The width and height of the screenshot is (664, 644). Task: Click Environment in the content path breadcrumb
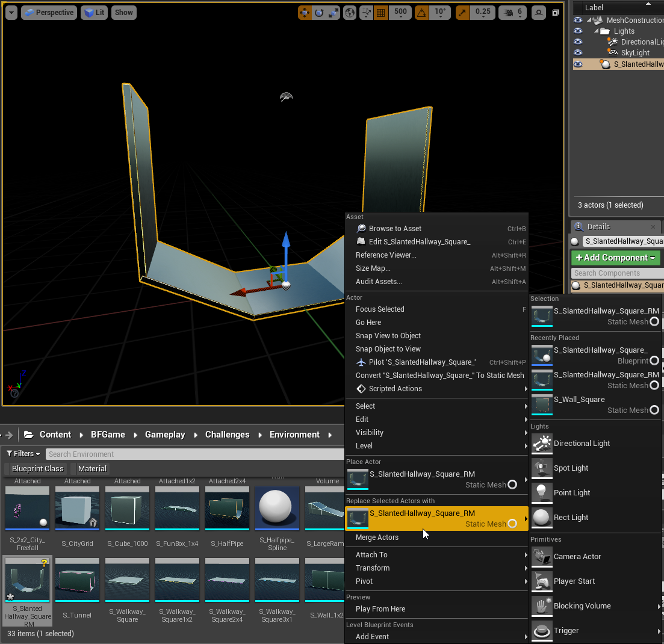coord(294,435)
